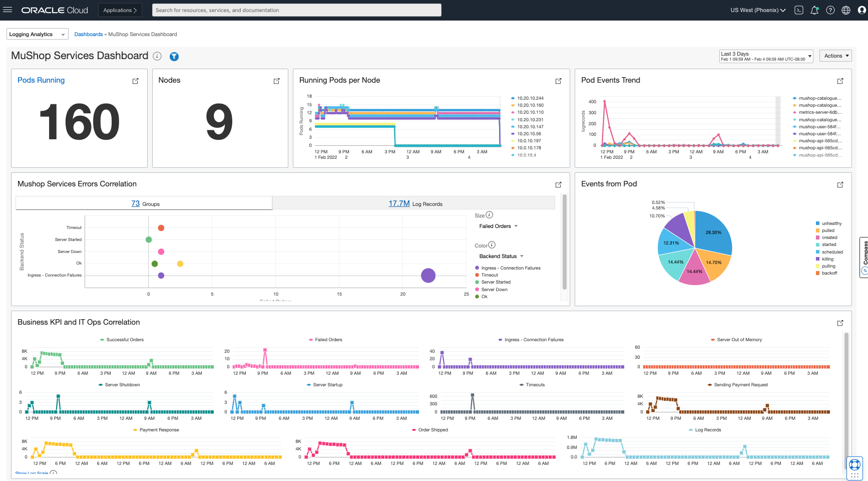Viewport: 868px width, 481px height.
Task: Open the US West (Phoenix) region selector
Action: coord(758,10)
